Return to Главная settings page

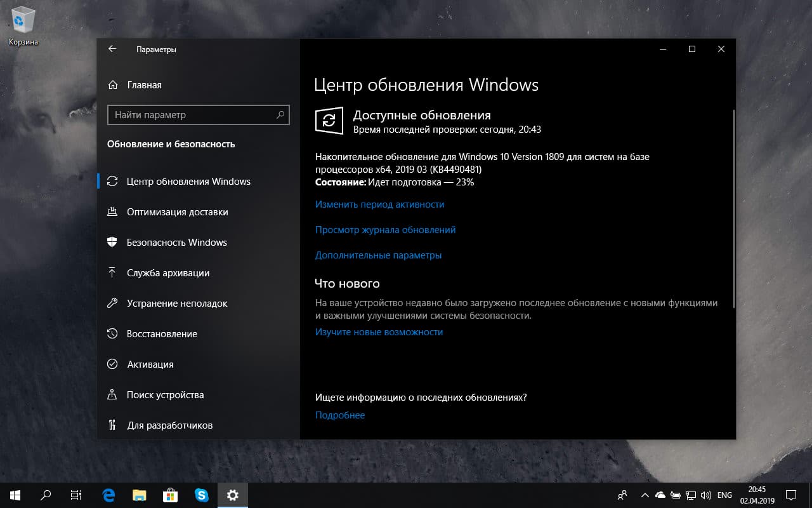pos(145,84)
